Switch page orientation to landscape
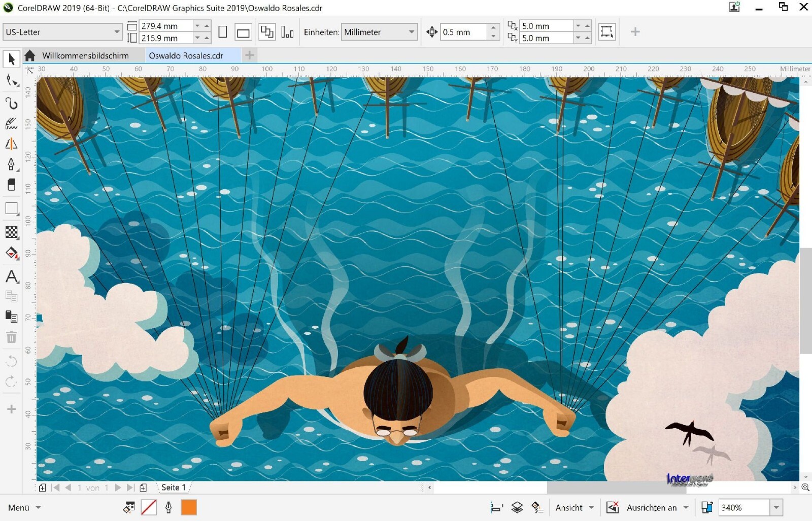This screenshot has width=812, height=521. point(243,31)
